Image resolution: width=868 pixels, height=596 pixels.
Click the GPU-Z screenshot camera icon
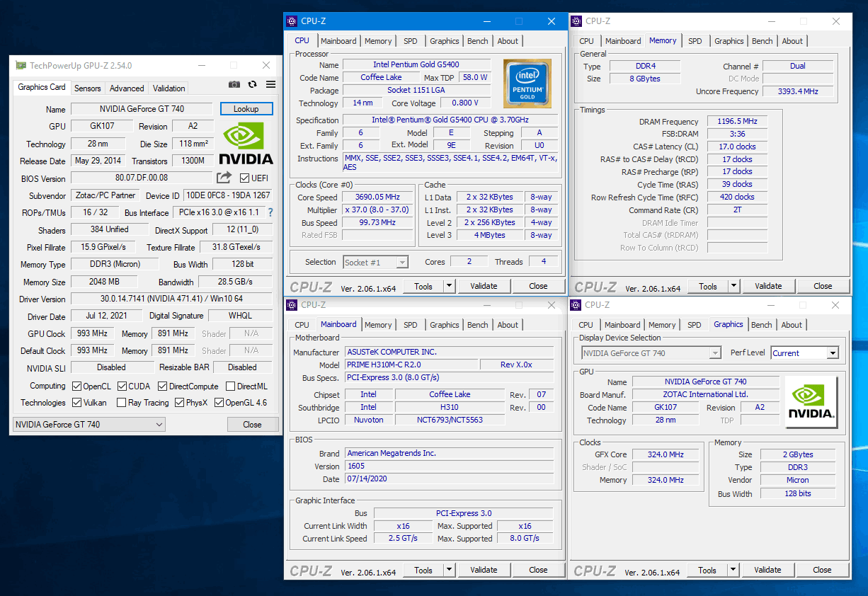click(x=234, y=84)
